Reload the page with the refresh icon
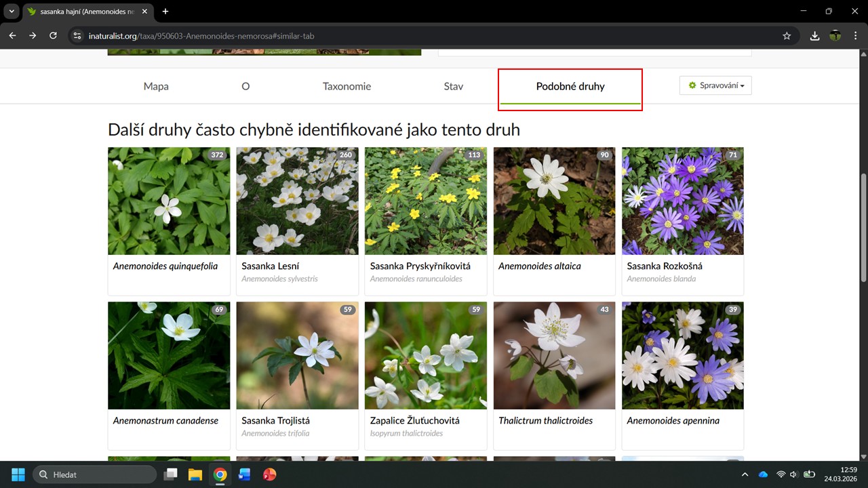Image resolution: width=868 pixels, height=488 pixels. pos(53,36)
